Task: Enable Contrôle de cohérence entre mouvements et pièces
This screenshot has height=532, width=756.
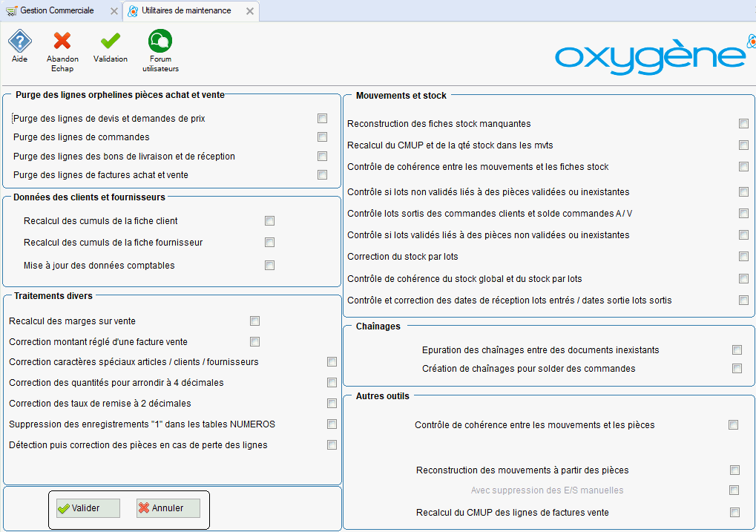Action: coord(733,425)
